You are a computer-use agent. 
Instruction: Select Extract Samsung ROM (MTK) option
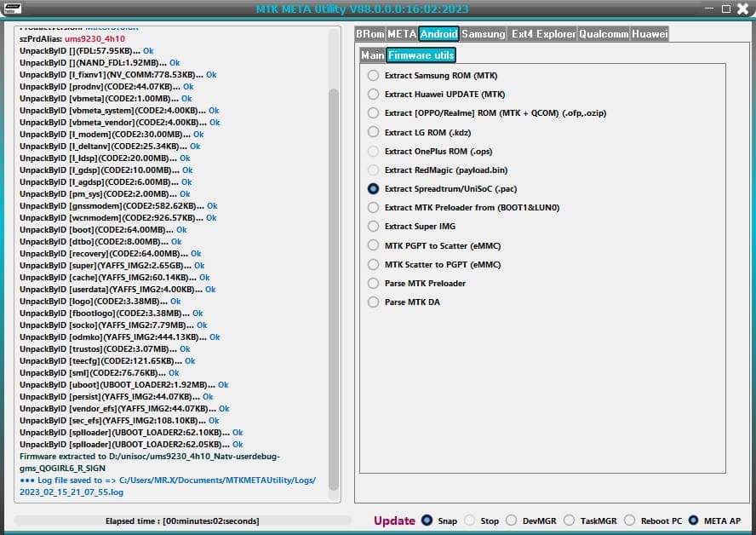[373, 75]
